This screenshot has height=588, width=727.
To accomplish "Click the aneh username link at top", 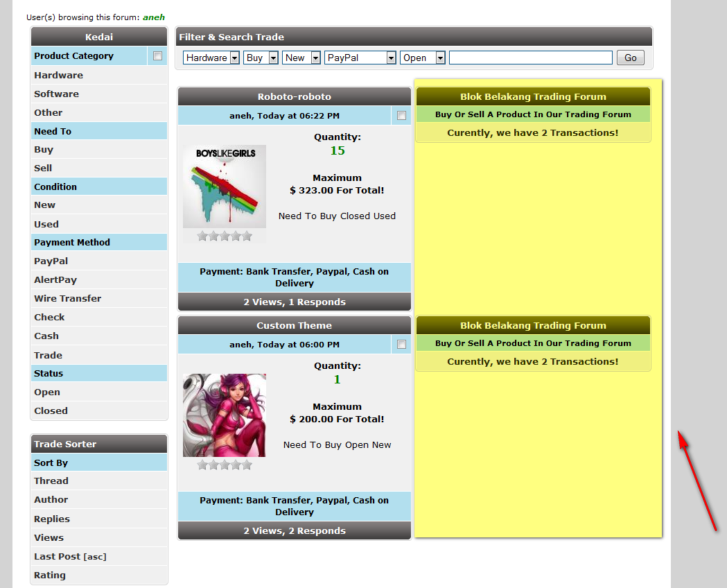I will tap(154, 17).
